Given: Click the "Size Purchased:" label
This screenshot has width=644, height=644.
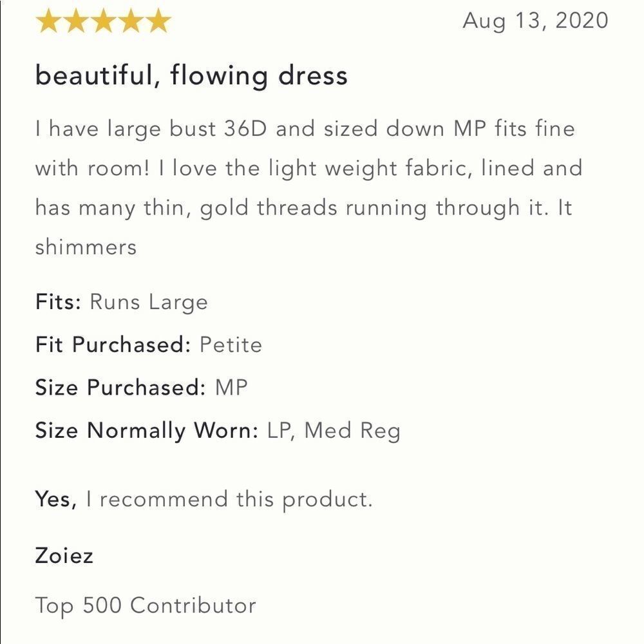Looking at the screenshot, I should click(x=120, y=388).
